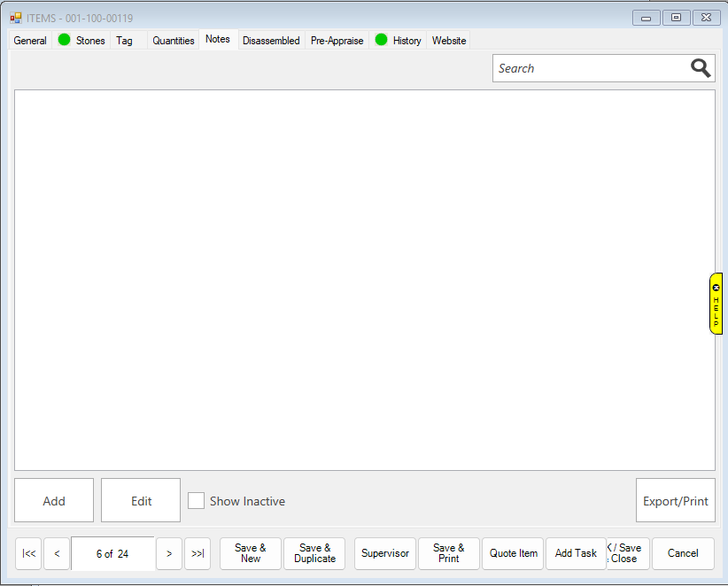Click the record position field
The image size is (728, 586).
click(x=112, y=553)
